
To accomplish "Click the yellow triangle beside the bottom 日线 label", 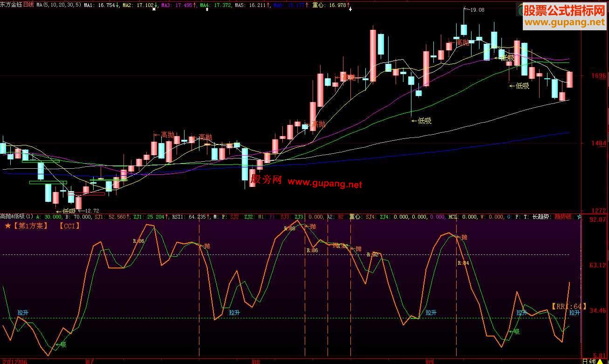I will click(599, 361).
